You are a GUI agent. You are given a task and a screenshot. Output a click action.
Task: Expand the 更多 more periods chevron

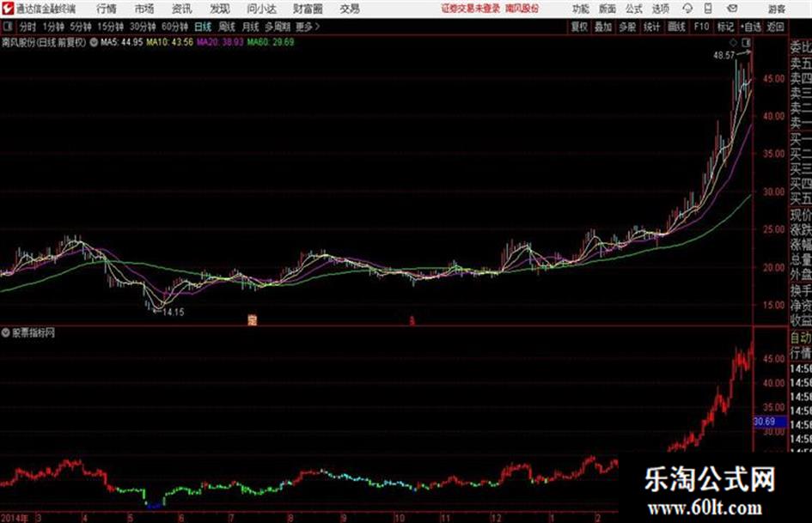[308, 27]
